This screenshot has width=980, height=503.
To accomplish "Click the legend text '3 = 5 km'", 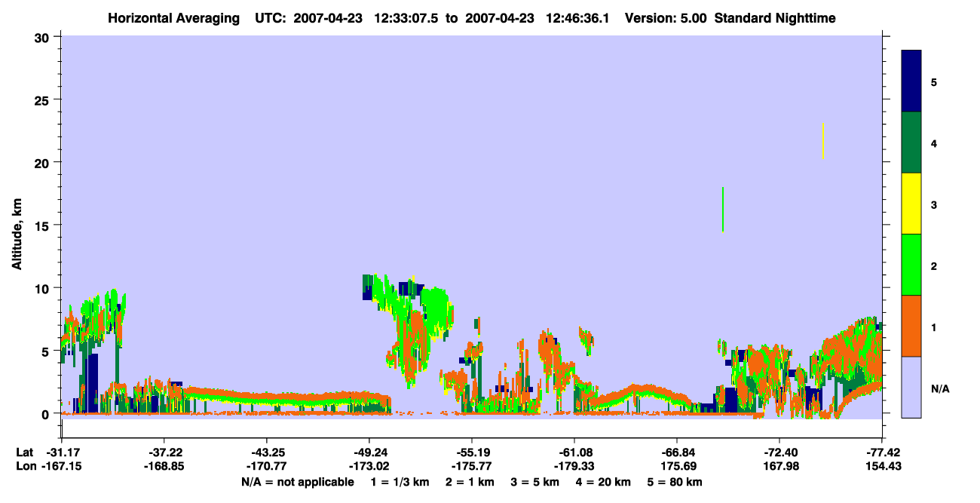I will [x=536, y=482].
